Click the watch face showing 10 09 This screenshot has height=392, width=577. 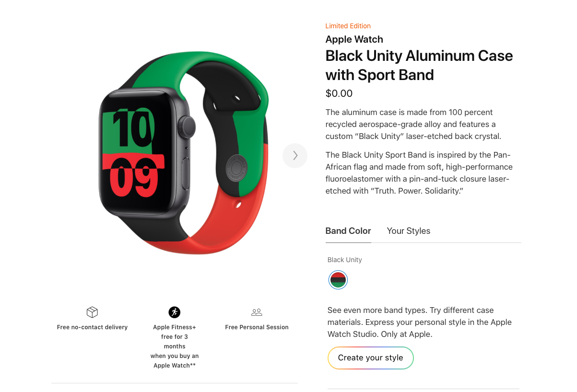coord(136,154)
